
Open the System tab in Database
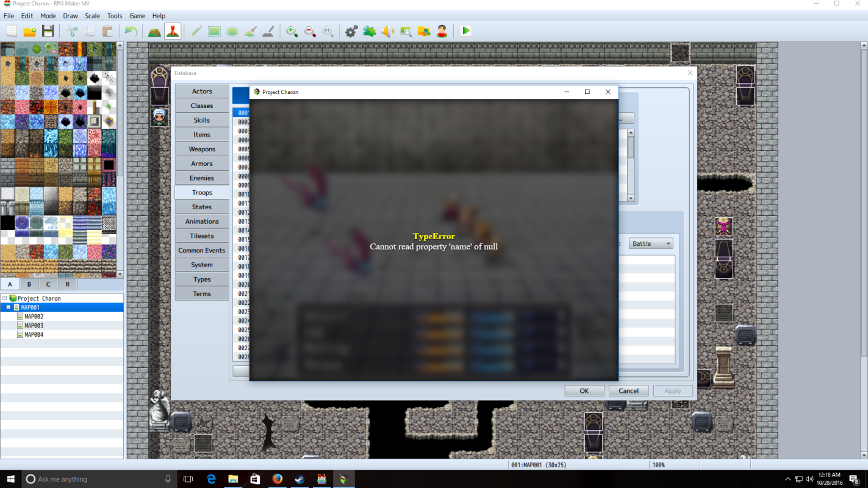click(x=202, y=265)
